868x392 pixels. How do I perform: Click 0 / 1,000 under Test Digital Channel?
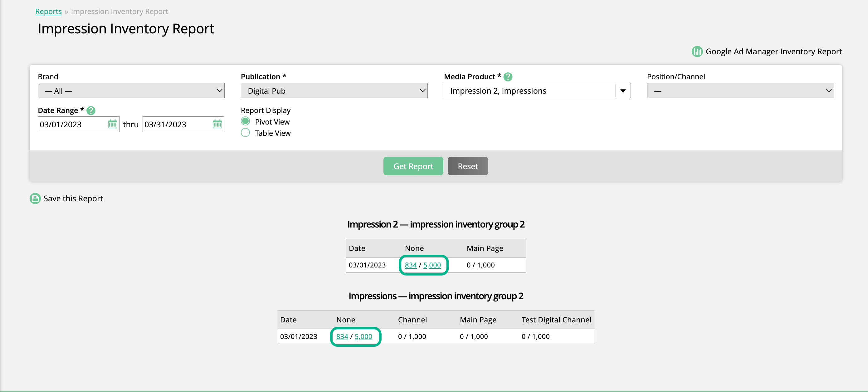(535, 336)
